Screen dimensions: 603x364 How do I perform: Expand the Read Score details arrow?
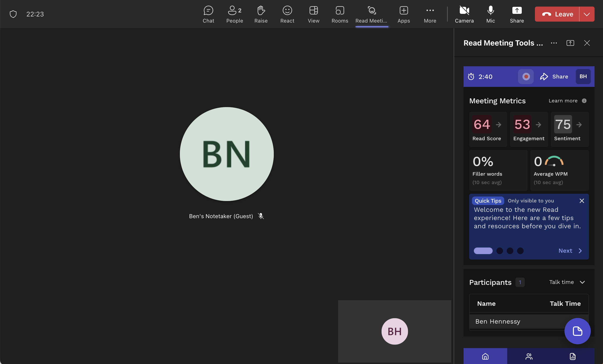pyautogui.click(x=498, y=125)
